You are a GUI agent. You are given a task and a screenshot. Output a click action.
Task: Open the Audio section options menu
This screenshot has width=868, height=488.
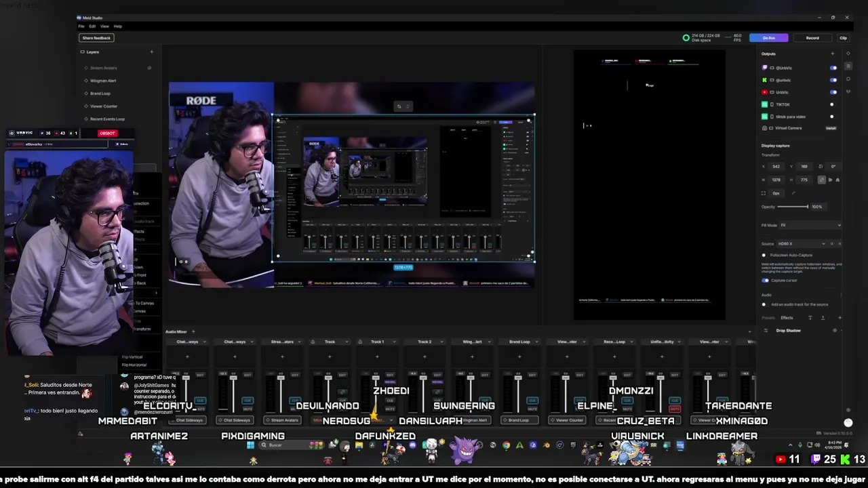841,295
